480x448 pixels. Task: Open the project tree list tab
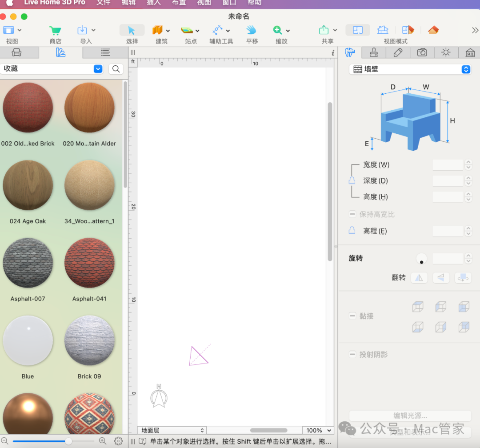105,53
